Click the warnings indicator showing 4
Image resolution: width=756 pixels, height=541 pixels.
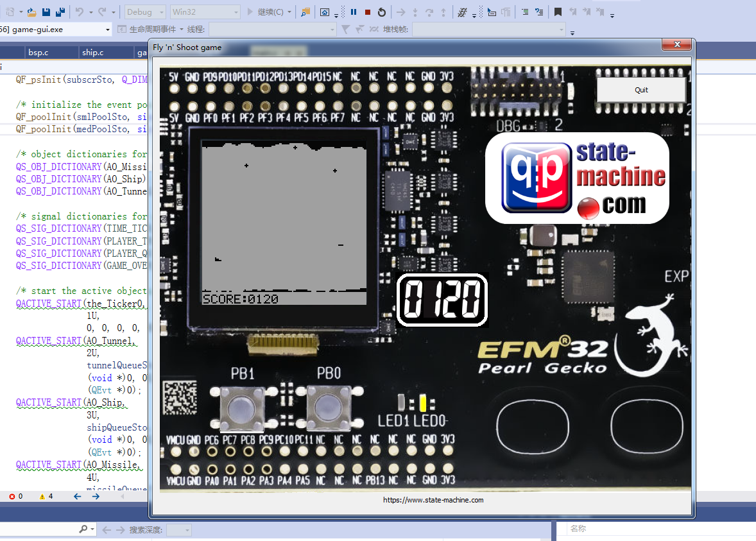tap(46, 496)
